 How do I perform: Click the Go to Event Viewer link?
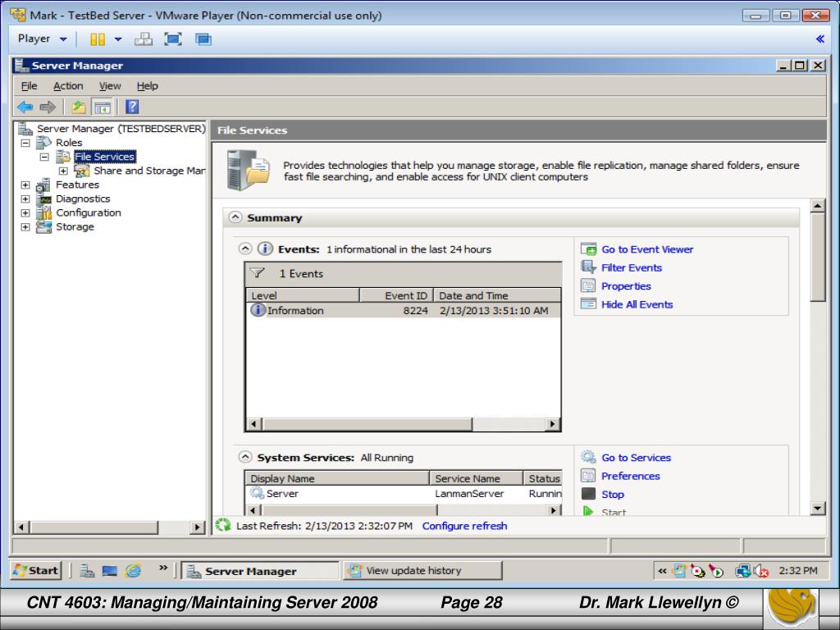[x=647, y=249]
